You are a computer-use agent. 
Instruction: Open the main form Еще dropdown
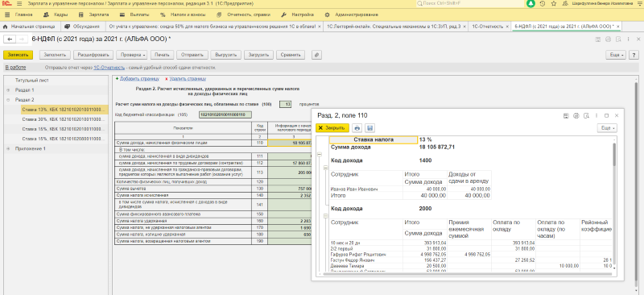(617, 55)
